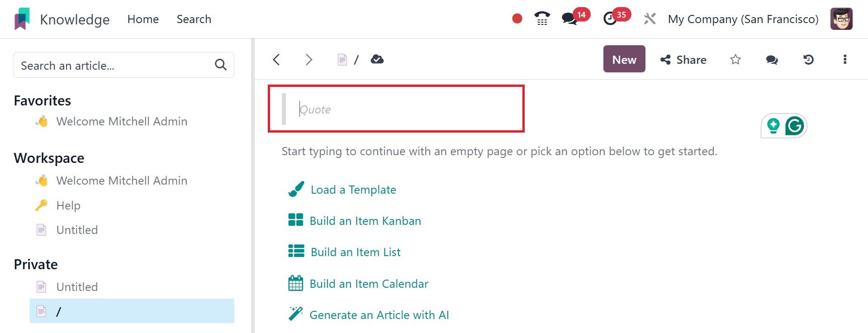Go back with the left arrow
The height and width of the screenshot is (333, 868).
click(277, 60)
